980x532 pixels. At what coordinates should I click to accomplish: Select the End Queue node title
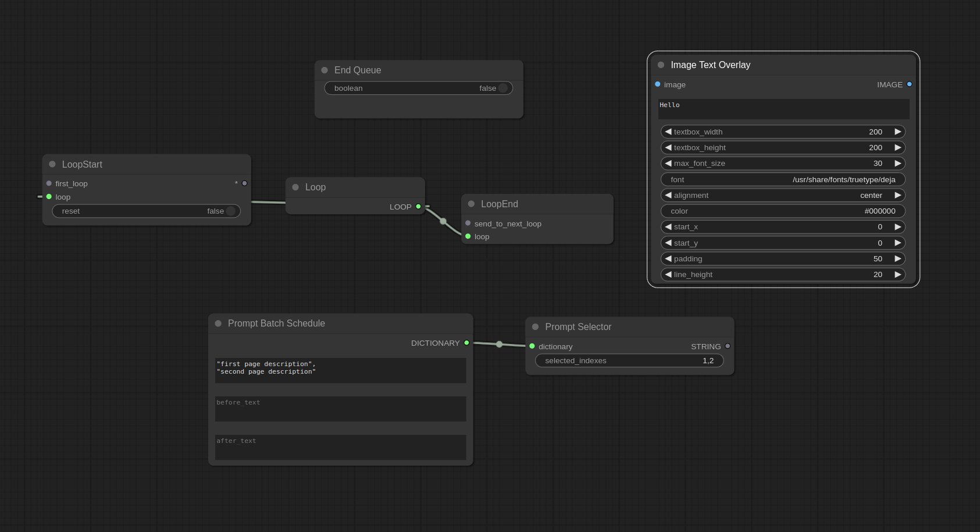point(358,70)
